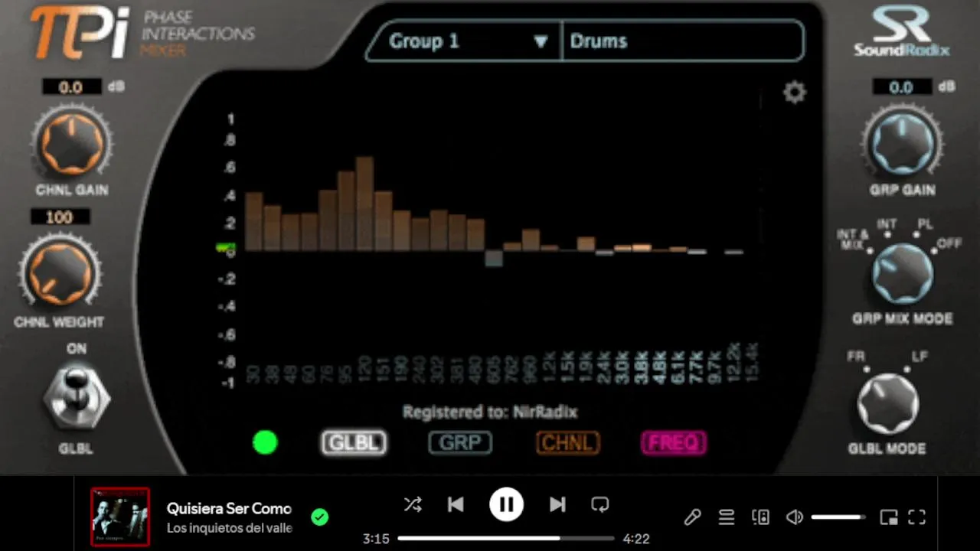980x551 pixels.
Task: Open the connect to device icon
Action: pyautogui.click(x=760, y=517)
